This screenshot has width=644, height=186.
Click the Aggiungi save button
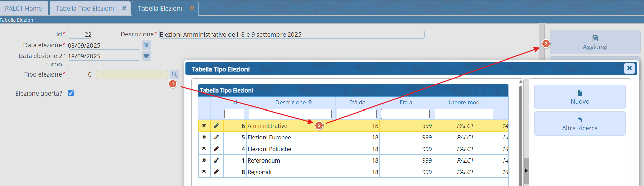click(595, 42)
